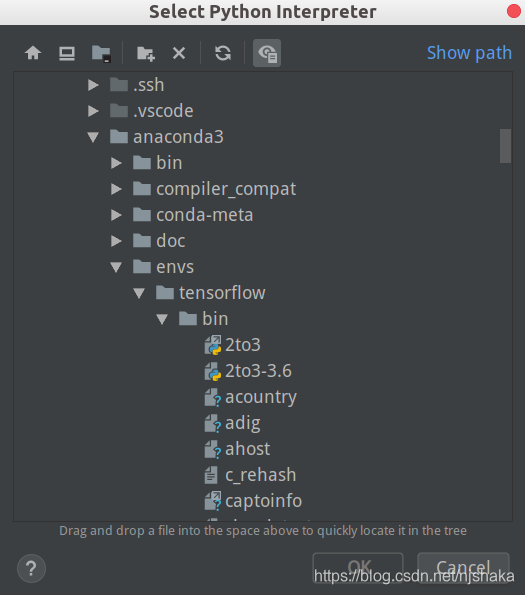Select the doc folder icon
The height and width of the screenshot is (595, 525).
point(142,241)
